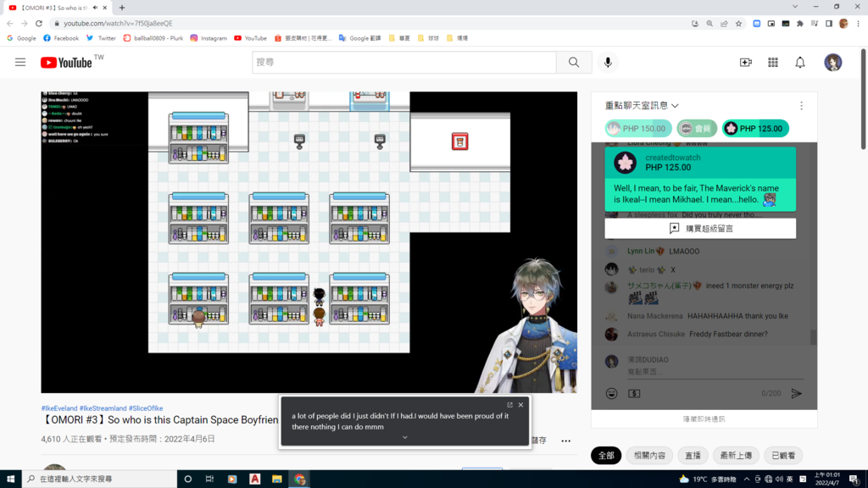This screenshot has width=868, height=488.
Task: Open Task View on the taskbar
Action: (x=209, y=480)
